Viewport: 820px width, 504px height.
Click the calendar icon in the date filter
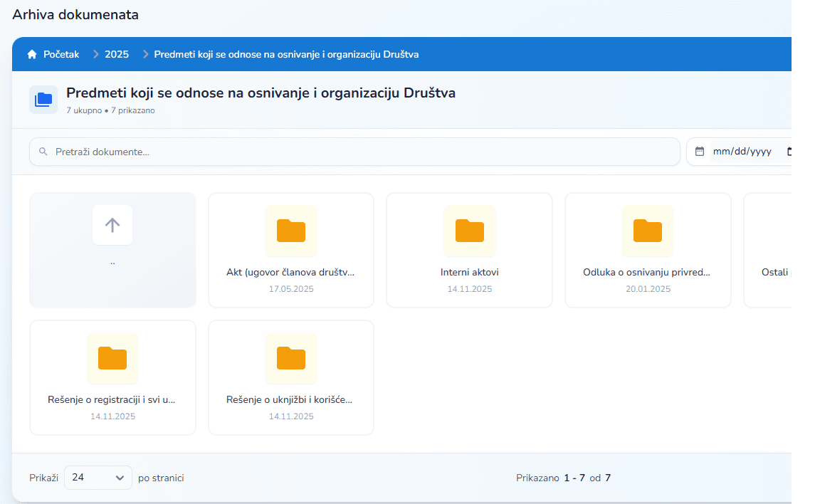[x=700, y=151]
